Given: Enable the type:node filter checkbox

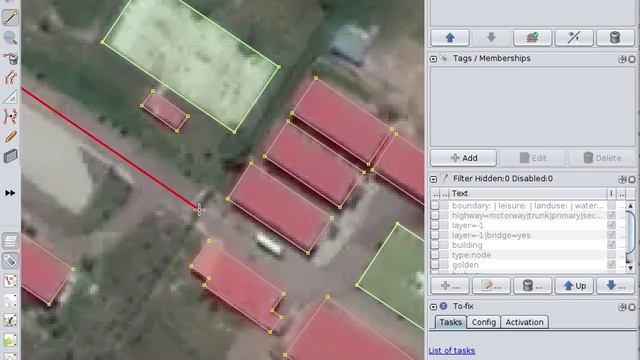Looking at the screenshot, I should tap(435, 255).
